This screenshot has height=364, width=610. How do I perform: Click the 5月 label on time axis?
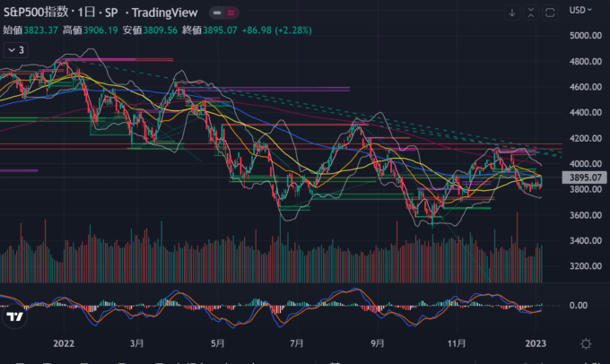tap(218, 343)
